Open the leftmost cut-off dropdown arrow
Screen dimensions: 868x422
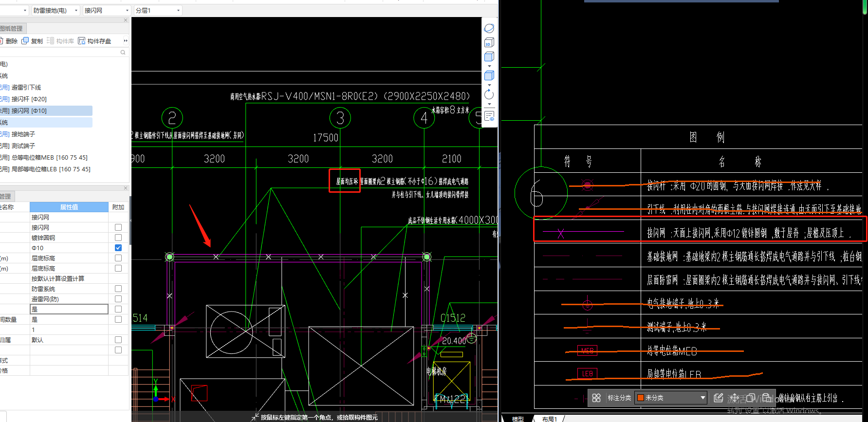pyautogui.click(x=25, y=10)
